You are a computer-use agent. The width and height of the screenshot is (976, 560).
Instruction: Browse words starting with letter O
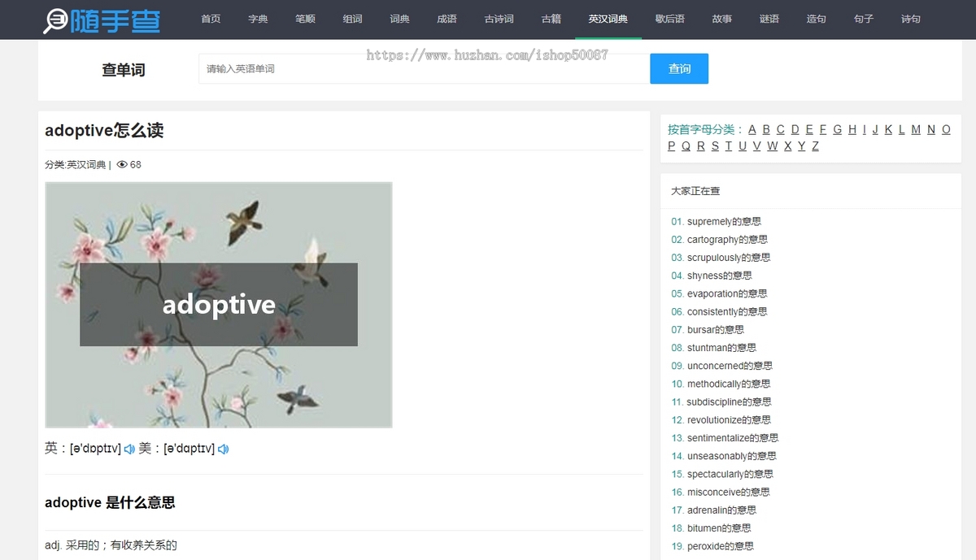point(946,129)
